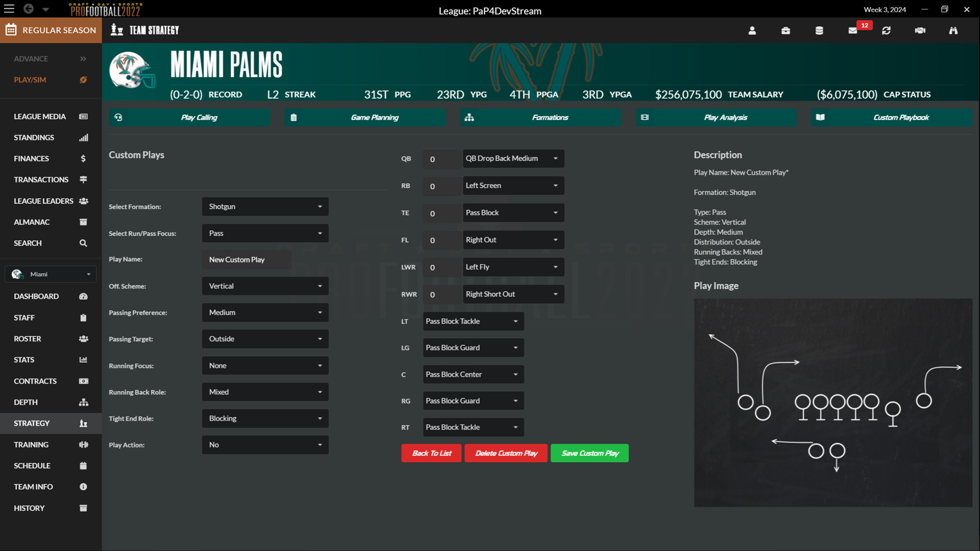
Task: Expand the Passing Preference dropdown
Action: click(265, 312)
